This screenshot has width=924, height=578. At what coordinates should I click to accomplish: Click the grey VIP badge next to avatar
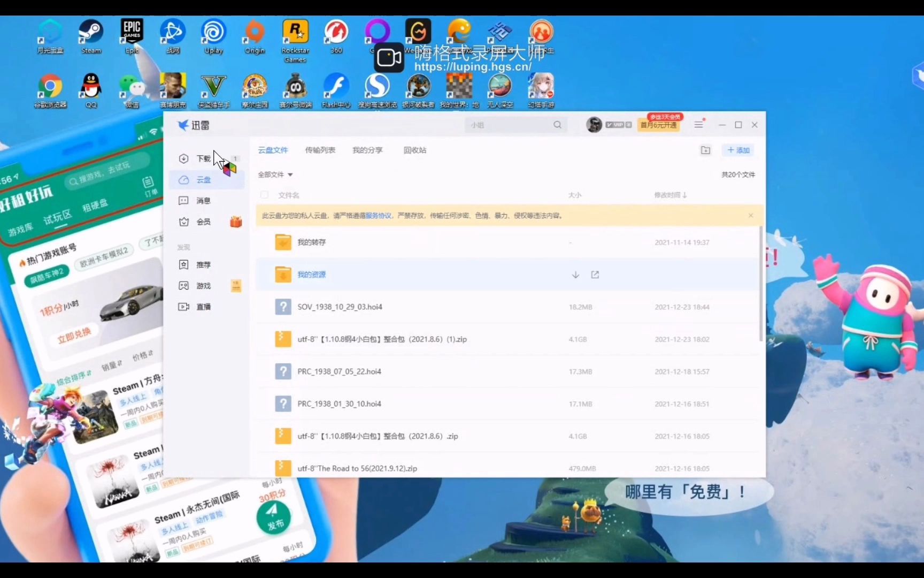618,125
